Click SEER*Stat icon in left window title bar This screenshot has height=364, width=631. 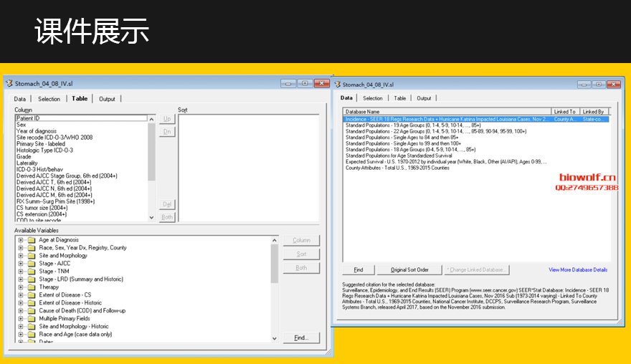coord(9,83)
